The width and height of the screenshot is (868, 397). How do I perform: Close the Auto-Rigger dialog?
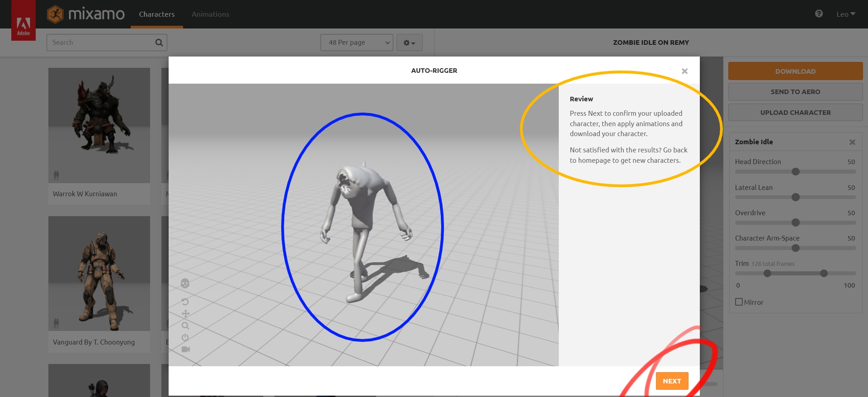pos(684,71)
